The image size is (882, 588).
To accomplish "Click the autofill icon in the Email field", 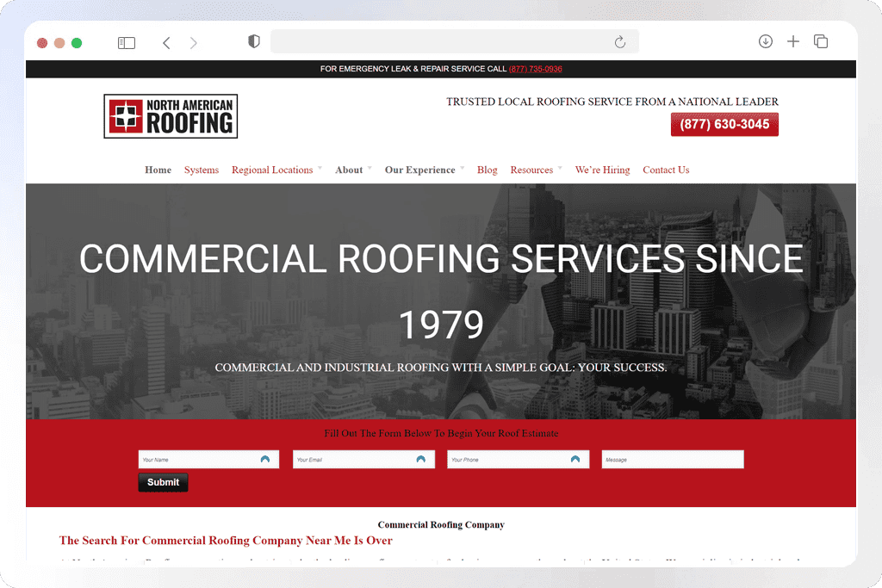I will 419,459.
